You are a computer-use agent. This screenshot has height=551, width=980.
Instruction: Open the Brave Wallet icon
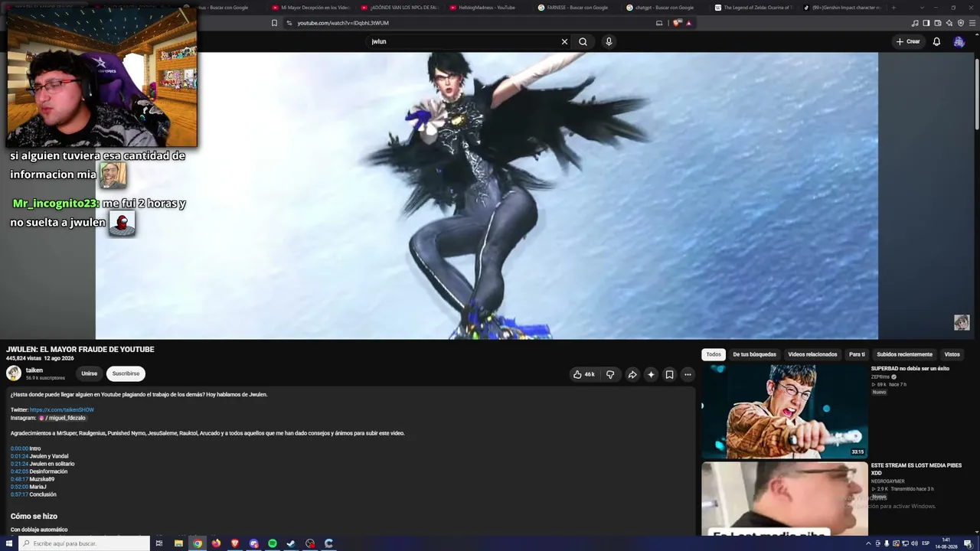pyautogui.click(x=938, y=23)
